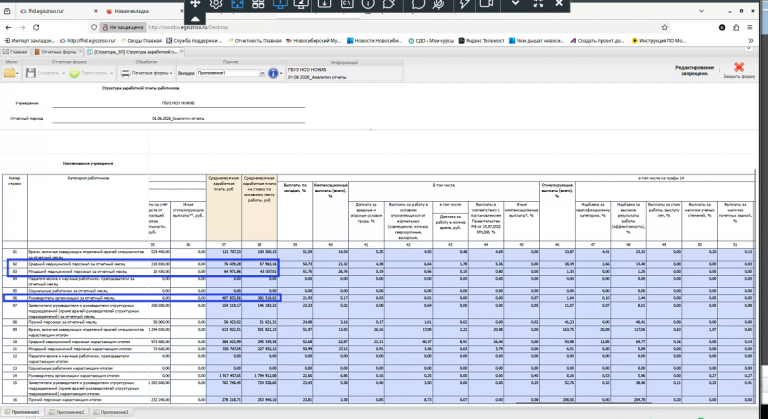
Task: Open the Инструкция ПО bookmark
Action: click(x=659, y=41)
